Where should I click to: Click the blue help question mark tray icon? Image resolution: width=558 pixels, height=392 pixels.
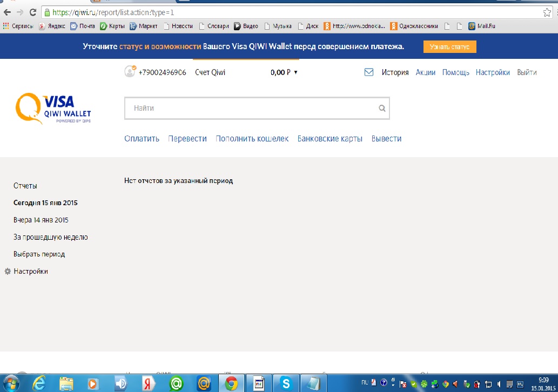pos(384,383)
